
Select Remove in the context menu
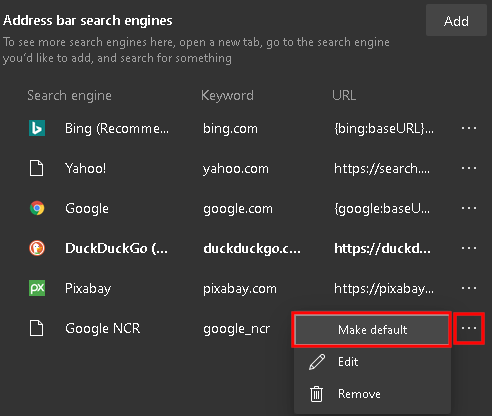point(372,394)
